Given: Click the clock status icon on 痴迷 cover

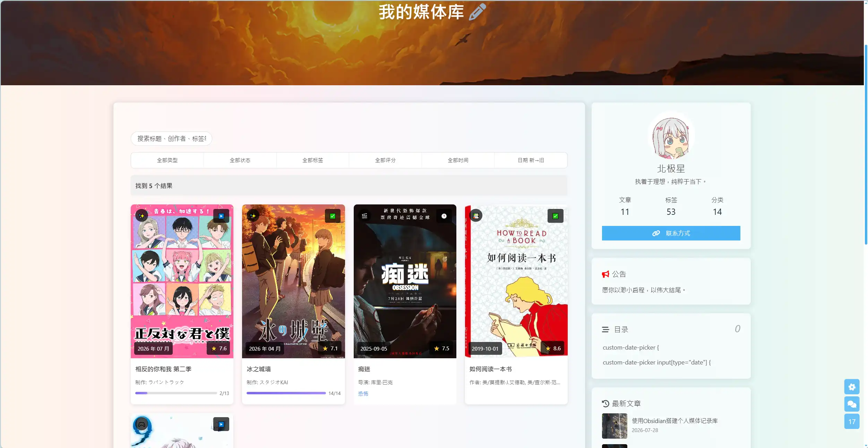Looking at the screenshot, I should tap(444, 216).
